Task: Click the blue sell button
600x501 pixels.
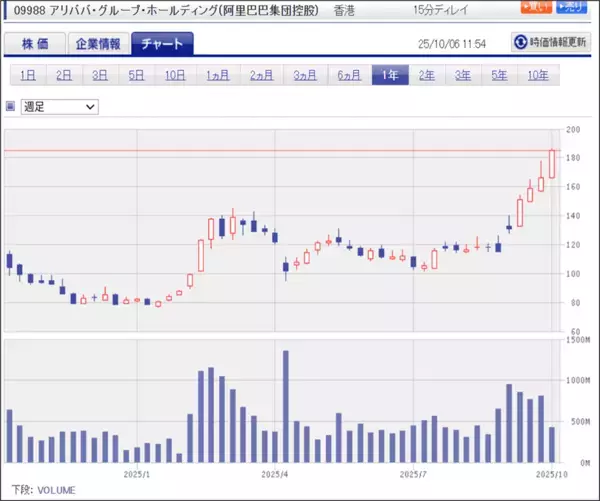Action: point(571,7)
